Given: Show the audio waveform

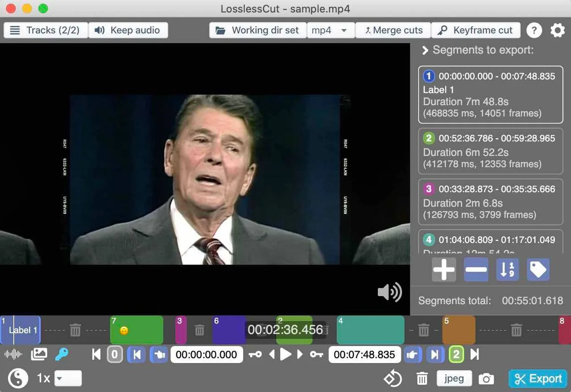Looking at the screenshot, I should pos(13,355).
